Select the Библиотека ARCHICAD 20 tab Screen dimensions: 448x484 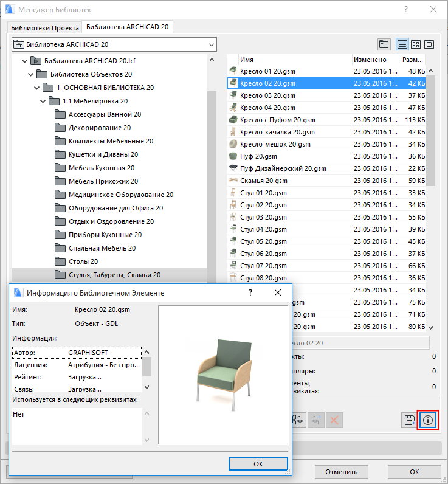[x=128, y=27]
